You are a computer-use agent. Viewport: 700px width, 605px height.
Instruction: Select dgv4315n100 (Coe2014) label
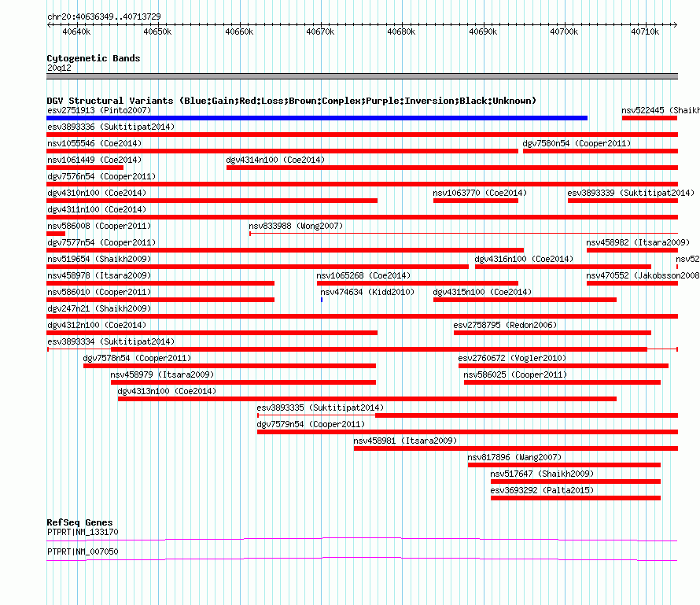pyautogui.click(x=482, y=292)
